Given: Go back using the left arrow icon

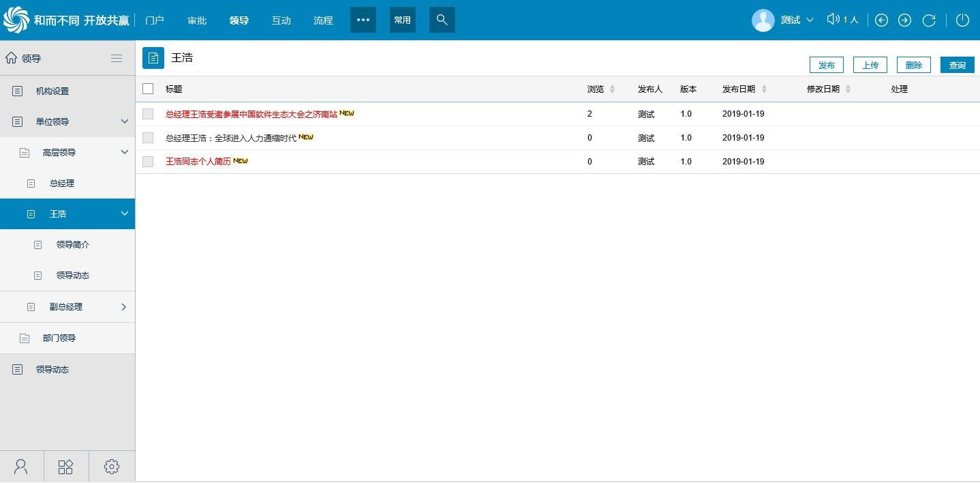Looking at the screenshot, I should pyautogui.click(x=881, y=20).
